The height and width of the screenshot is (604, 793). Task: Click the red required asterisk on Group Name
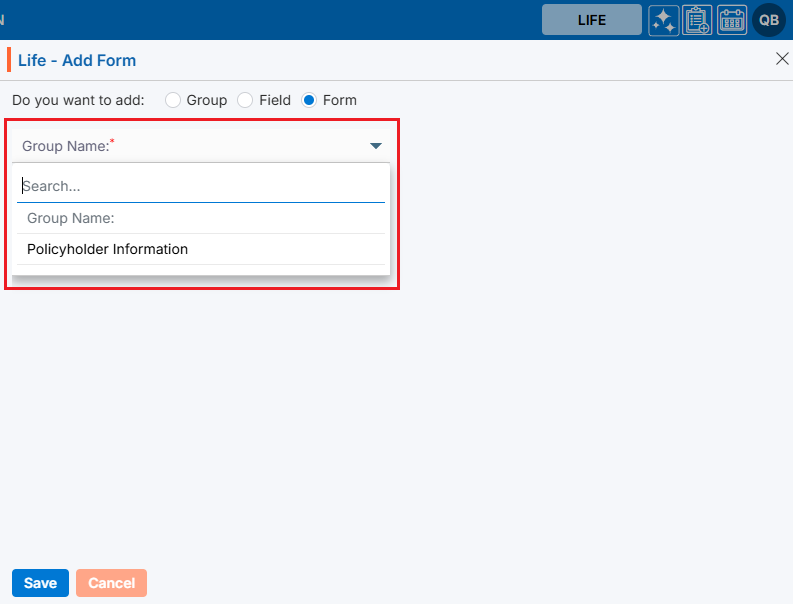click(x=112, y=142)
